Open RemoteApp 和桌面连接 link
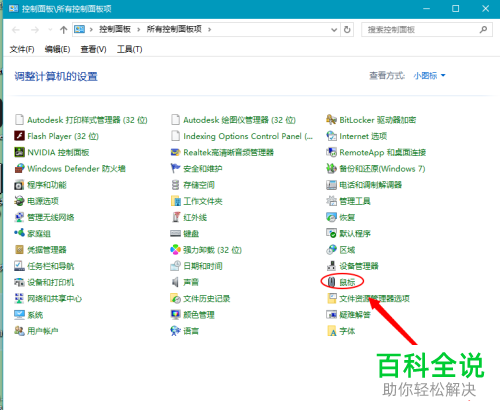500x410 pixels. [x=383, y=152]
